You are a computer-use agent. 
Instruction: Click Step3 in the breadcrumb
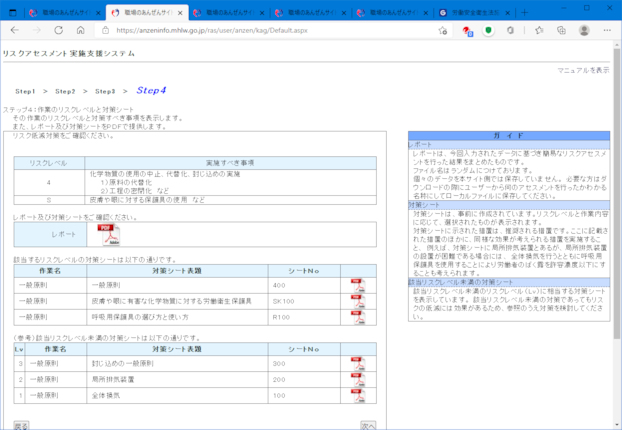click(x=105, y=91)
